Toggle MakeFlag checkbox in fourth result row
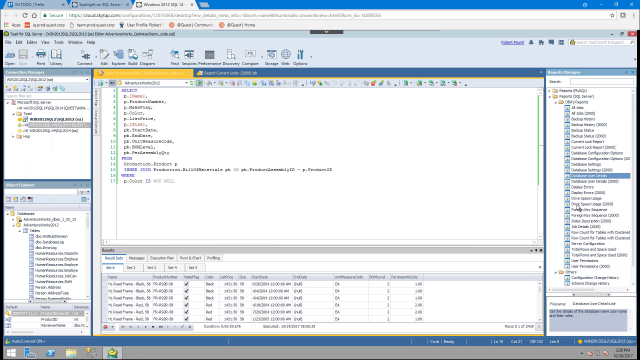 point(187,305)
